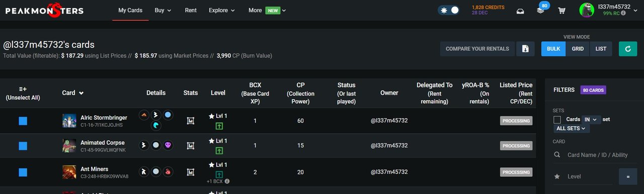
Task: Click the green refresh icon button
Action: (627, 49)
